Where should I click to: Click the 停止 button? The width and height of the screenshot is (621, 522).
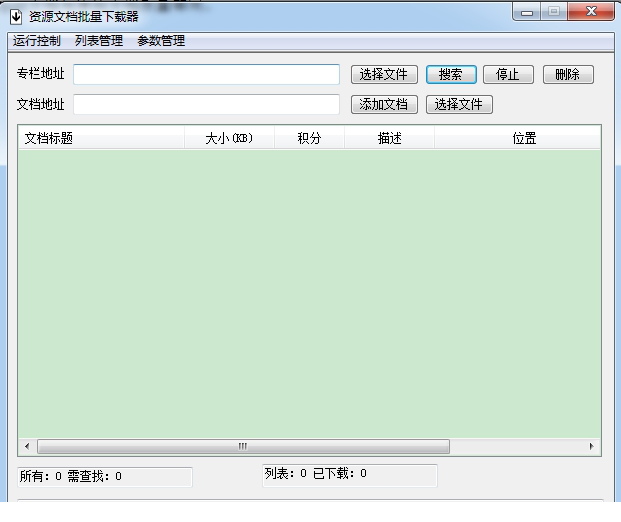[508, 74]
